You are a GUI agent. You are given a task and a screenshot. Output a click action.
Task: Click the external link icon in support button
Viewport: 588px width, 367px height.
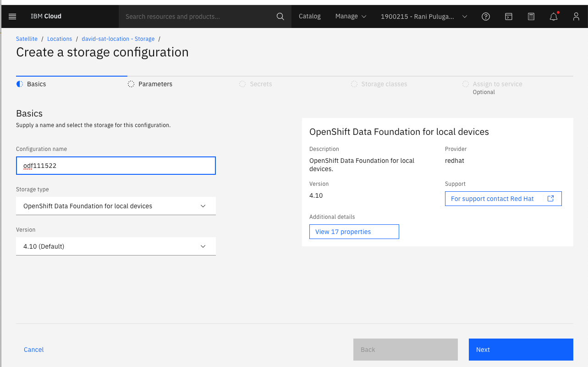pos(551,199)
